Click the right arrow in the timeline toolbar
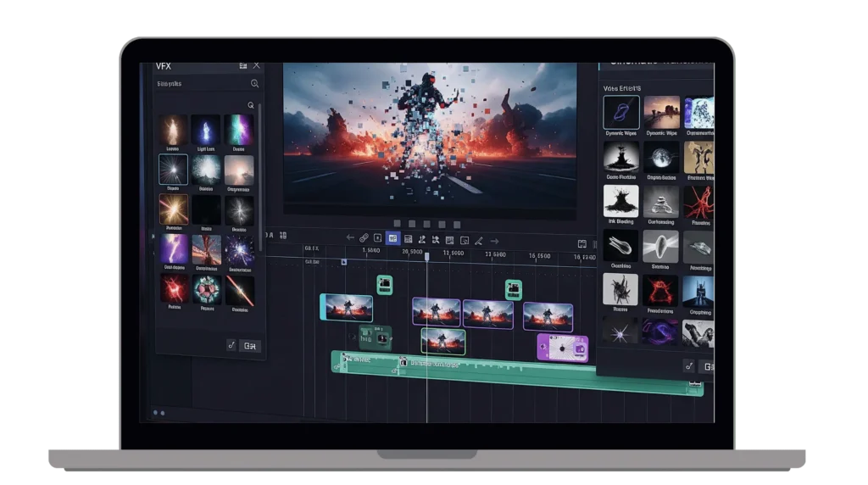 pyautogui.click(x=492, y=240)
